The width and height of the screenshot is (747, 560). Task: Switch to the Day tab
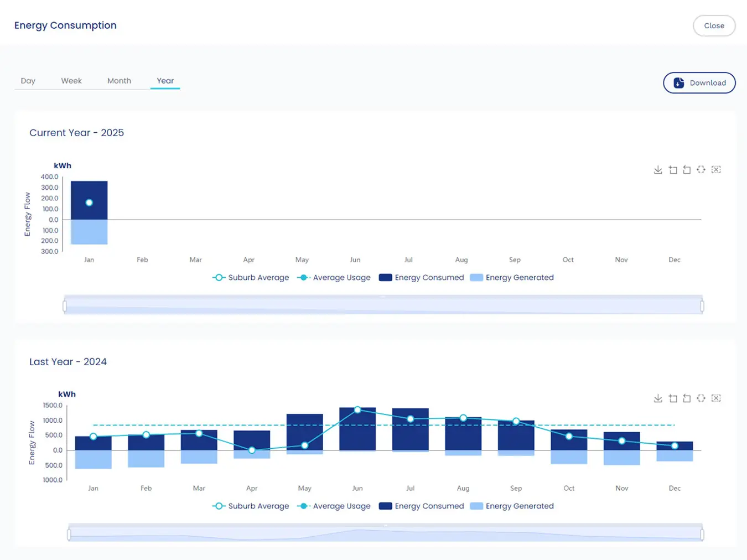point(28,81)
